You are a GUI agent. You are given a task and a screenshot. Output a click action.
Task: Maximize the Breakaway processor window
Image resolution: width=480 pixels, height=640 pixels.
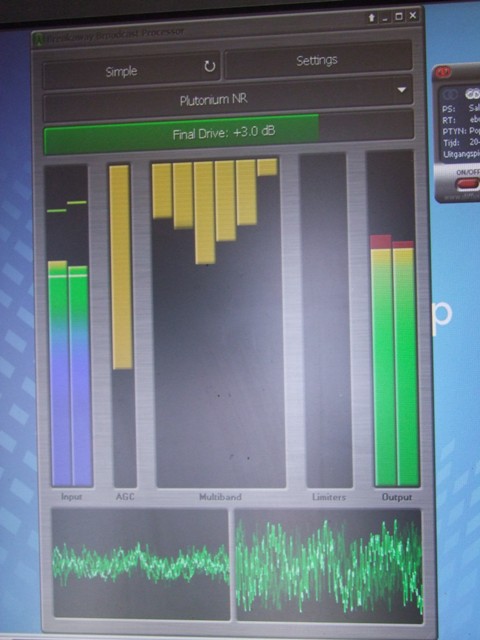click(x=399, y=16)
